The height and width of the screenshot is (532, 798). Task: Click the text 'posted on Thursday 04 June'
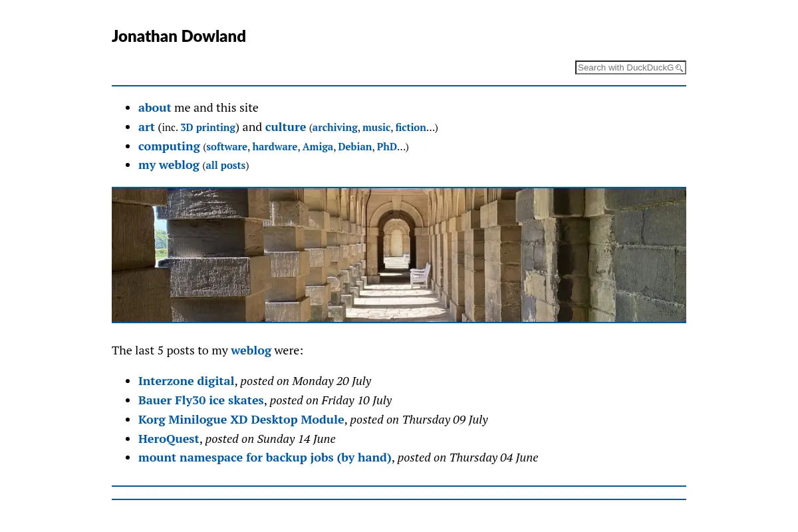click(467, 458)
